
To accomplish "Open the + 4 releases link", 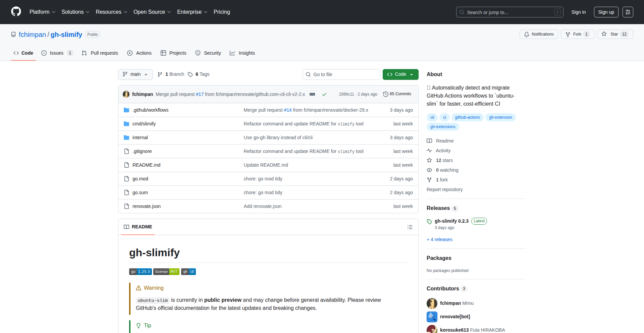I will click(x=439, y=239).
